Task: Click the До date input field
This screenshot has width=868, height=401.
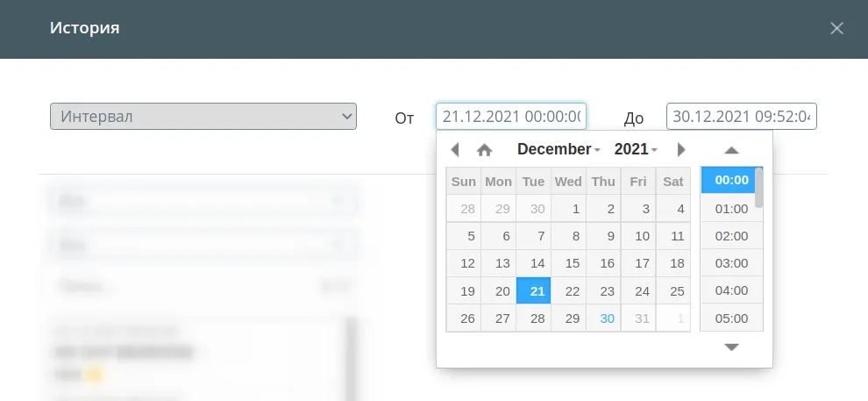Action: tap(741, 117)
